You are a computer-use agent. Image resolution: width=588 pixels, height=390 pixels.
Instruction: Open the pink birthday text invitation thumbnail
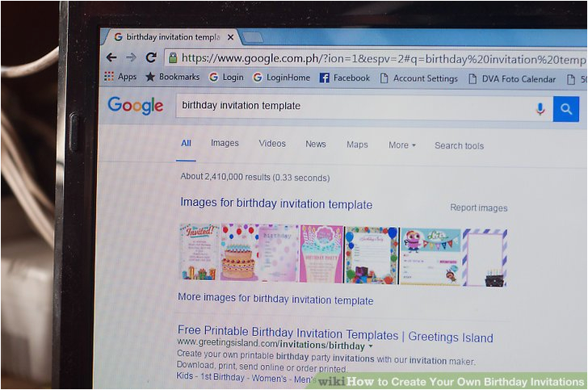[x=279, y=253]
